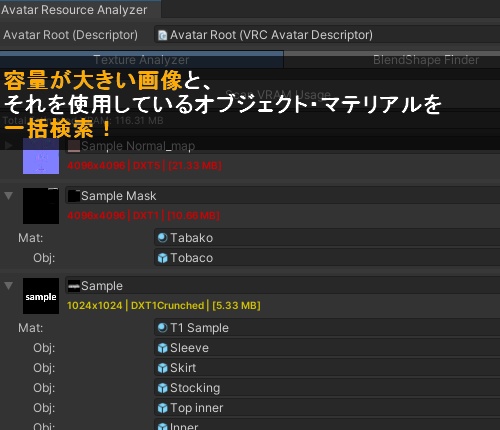Screen dimensions: 500x430
Task: Click the Sample Normal_map purple thumbnail
Action: [x=41, y=156]
